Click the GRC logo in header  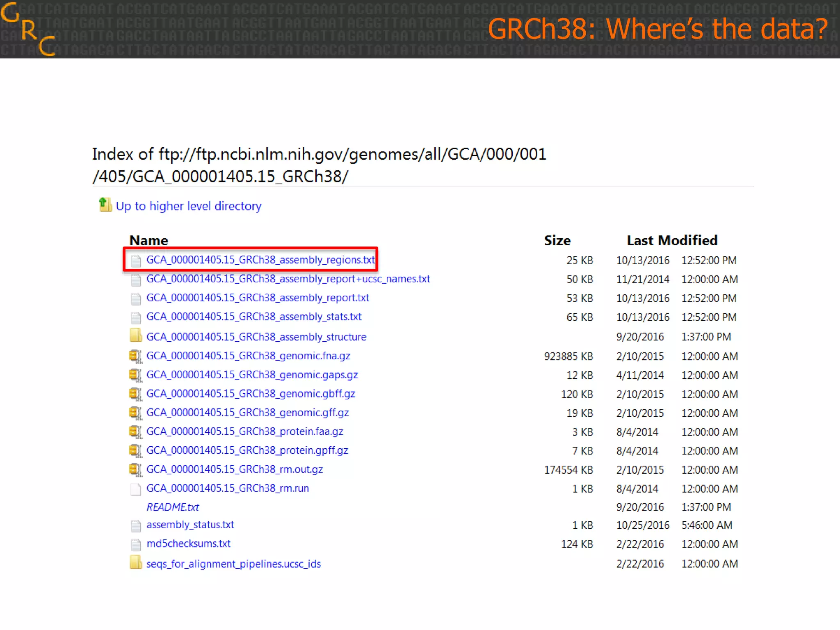(x=28, y=29)
